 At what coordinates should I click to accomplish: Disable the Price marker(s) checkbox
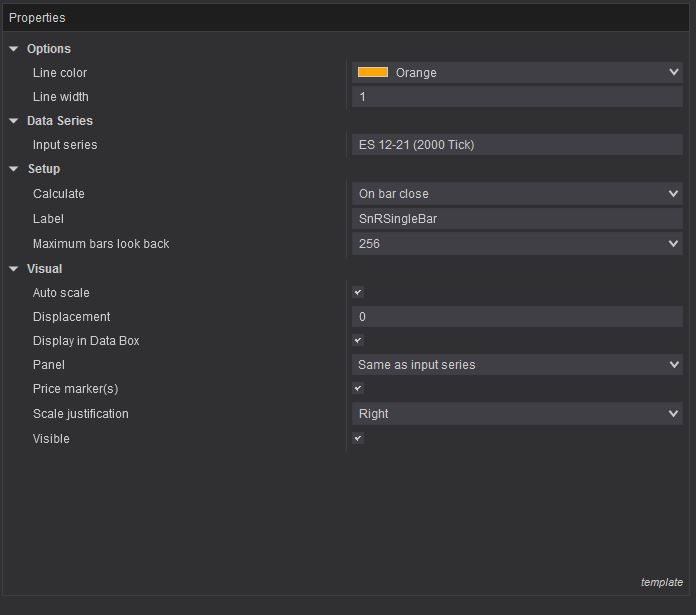pos(358,389)
